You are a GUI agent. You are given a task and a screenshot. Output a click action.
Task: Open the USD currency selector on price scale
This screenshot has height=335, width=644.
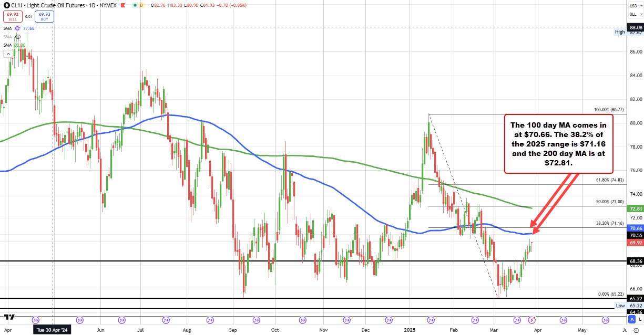click(632, 5)
